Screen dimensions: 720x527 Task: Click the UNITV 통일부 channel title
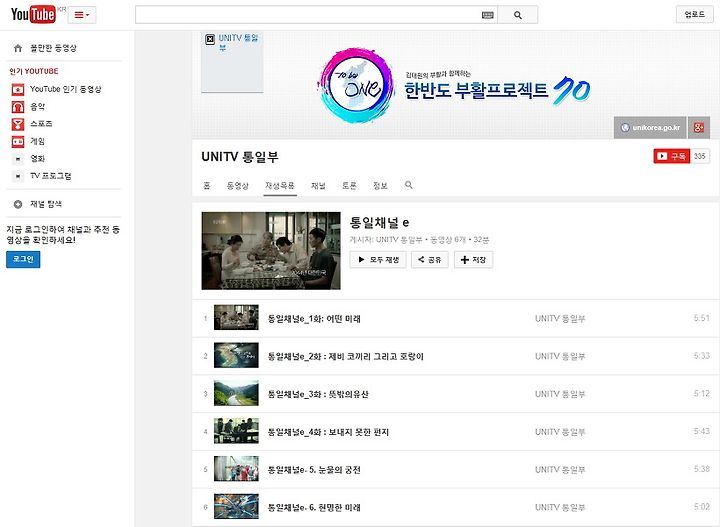tap(240, 157)
